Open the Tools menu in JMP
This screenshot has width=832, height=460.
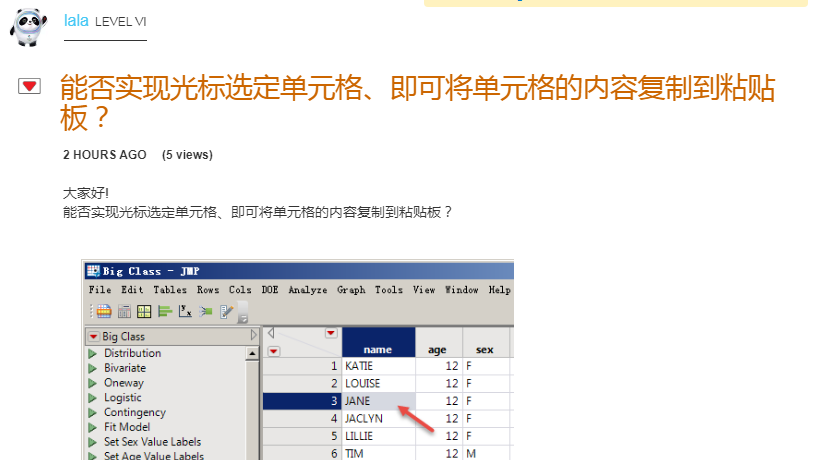pos(389,290)
